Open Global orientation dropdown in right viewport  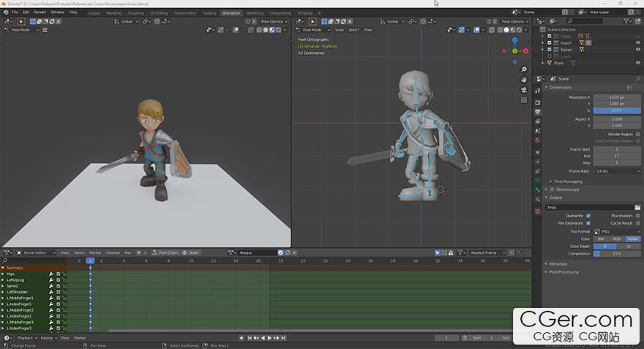[393, 21]
